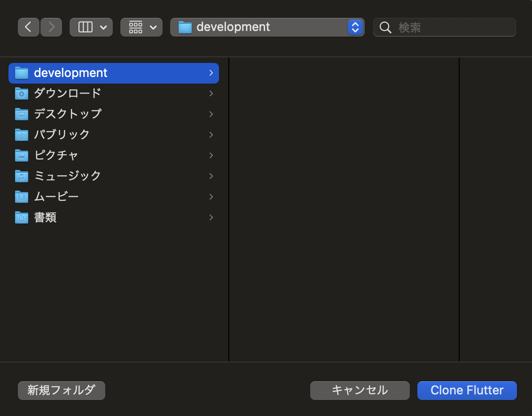Screen dimensions: 532x416
Task: Expand the development folder chevron
Action: [211, 73]
